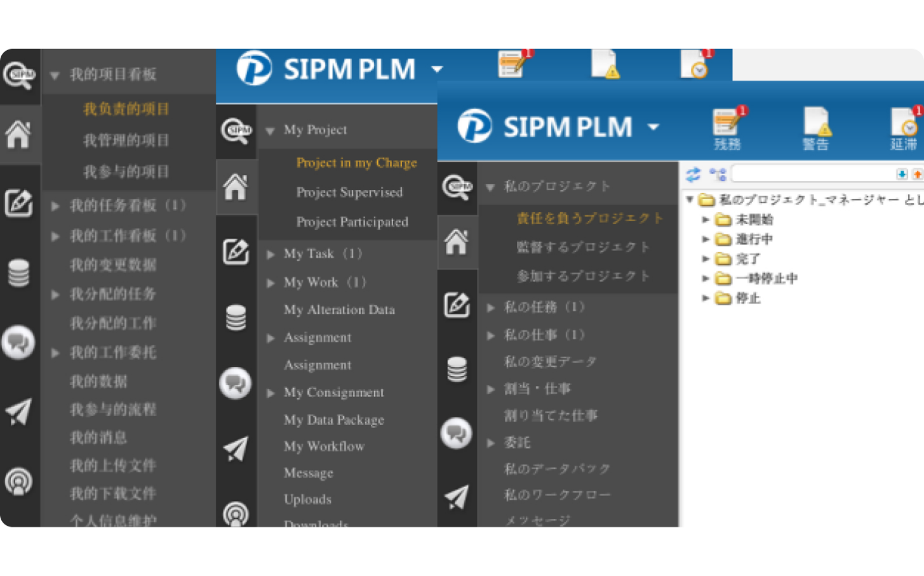Click the tree structure icon beside refresh
This screenshot has width=924, height=576.
coord(718,174)
